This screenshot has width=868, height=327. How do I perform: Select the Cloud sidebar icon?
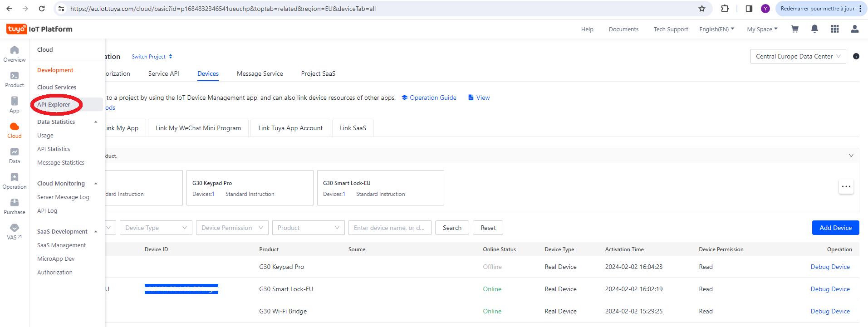coord(15,130)
